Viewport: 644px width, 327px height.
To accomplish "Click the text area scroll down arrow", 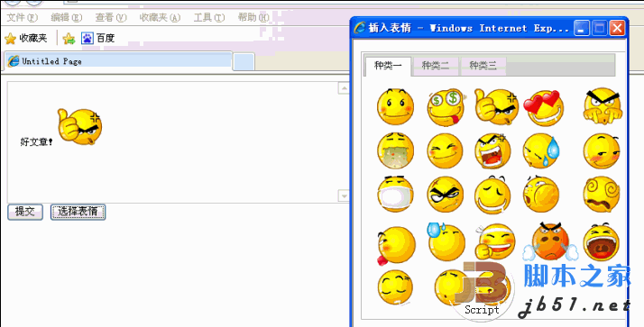I will (344, 195).
